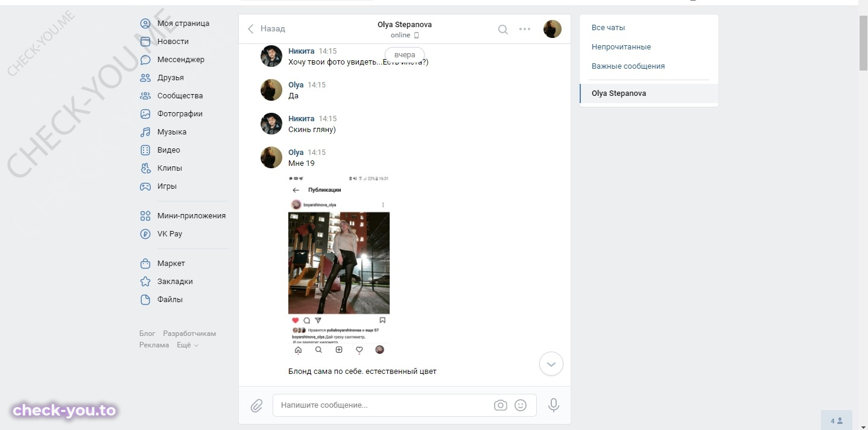Select message text 'Мне 19'

click(302, 163)
